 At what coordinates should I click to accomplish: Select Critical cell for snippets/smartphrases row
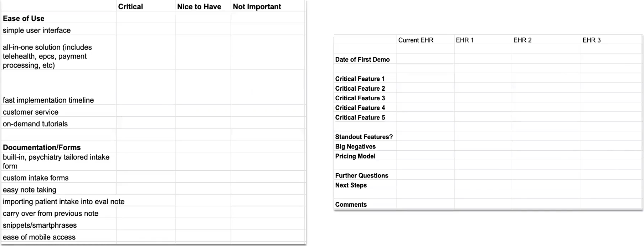tap(145, 225)
